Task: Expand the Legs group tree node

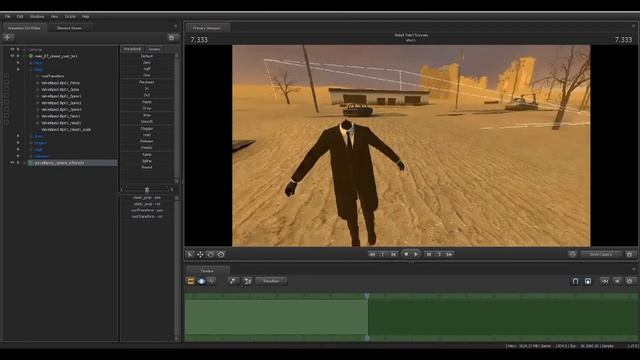Action: [31, 149]
